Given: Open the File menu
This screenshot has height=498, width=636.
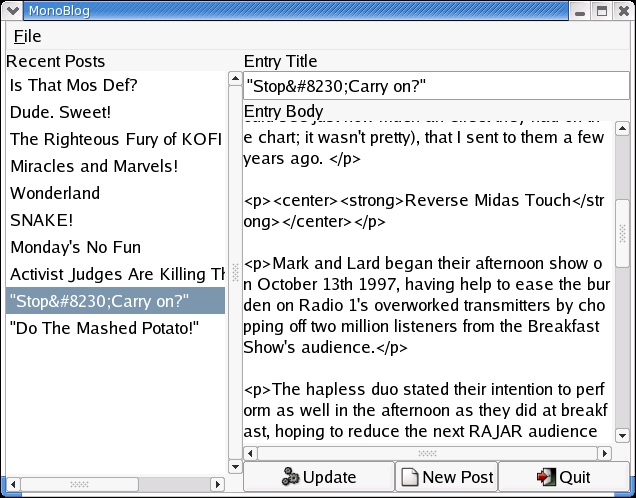Looking at the screenshot, I should click(27, 36).
